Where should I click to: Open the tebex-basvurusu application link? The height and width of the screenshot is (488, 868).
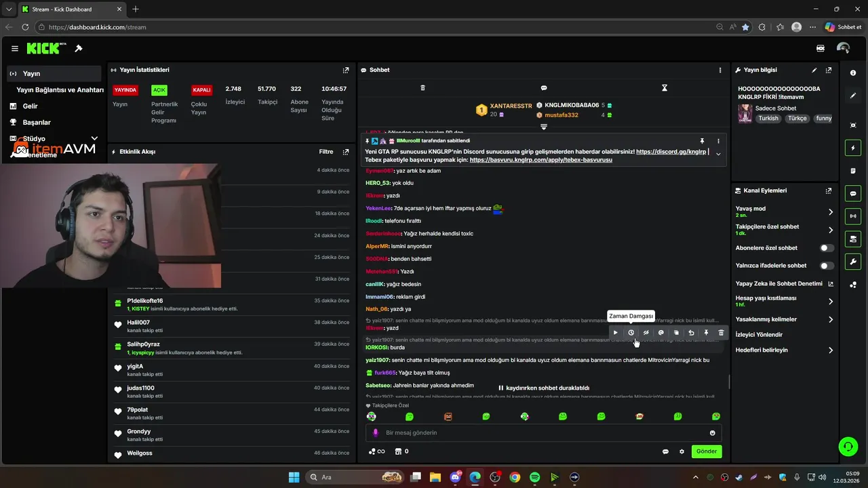point(540,160)
